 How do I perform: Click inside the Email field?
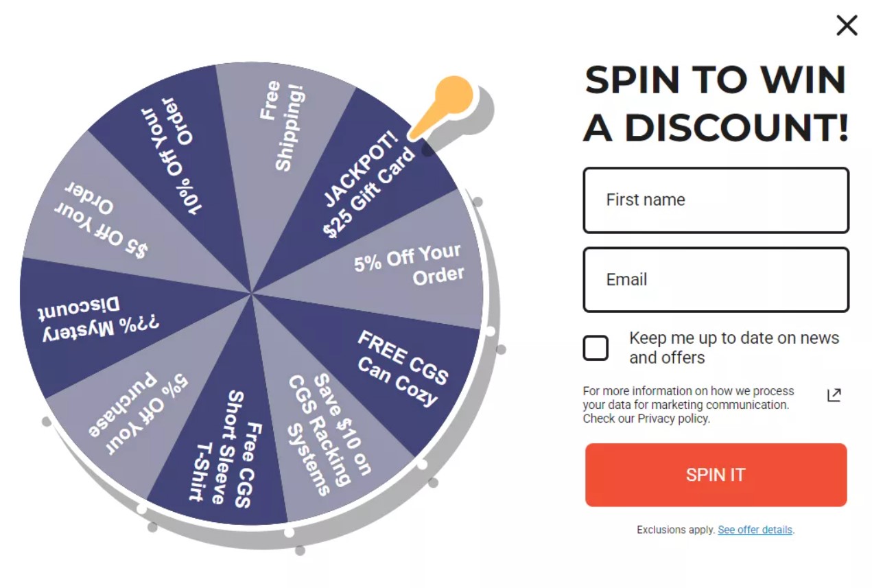pyautogui.click(x=716, y=279)
